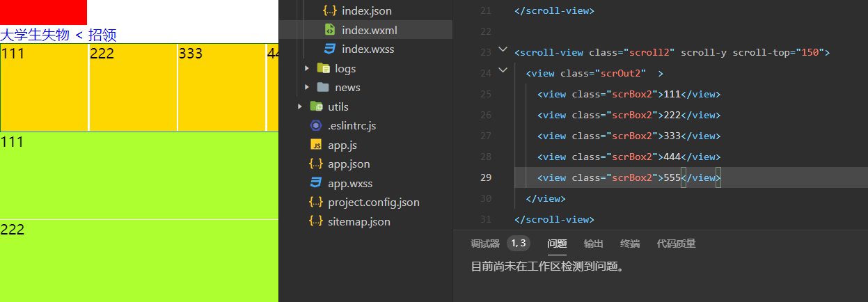The image size is (868, 302).
Task: Click the closing </view> tag on line 30
Action: pos(546,198)
